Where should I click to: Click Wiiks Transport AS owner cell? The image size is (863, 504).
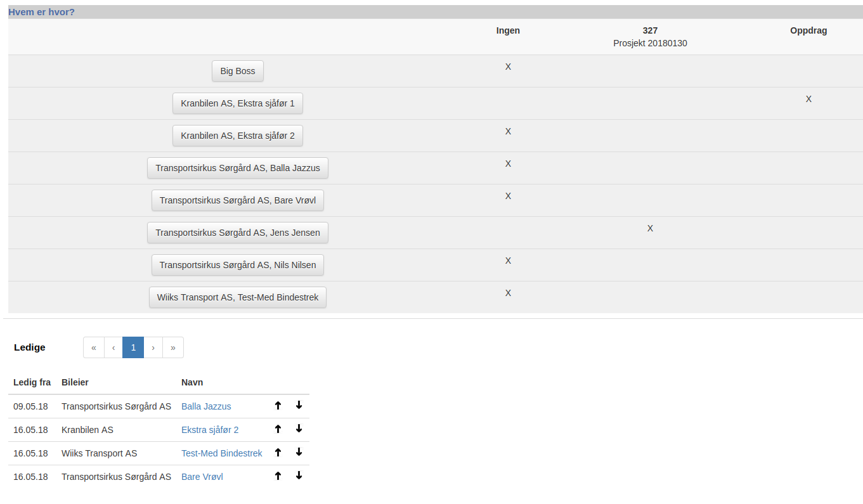click(x=99, y=453)
